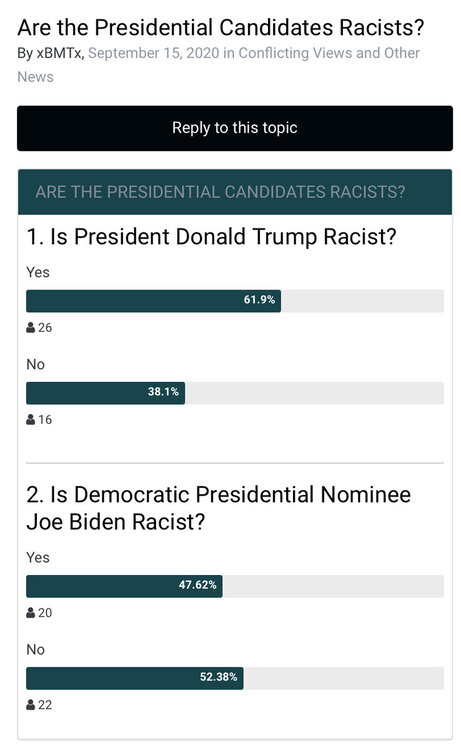Open Conflicting Views and Other News link
The height and width of the screenshot is (750, 461).
pos(219,65)
